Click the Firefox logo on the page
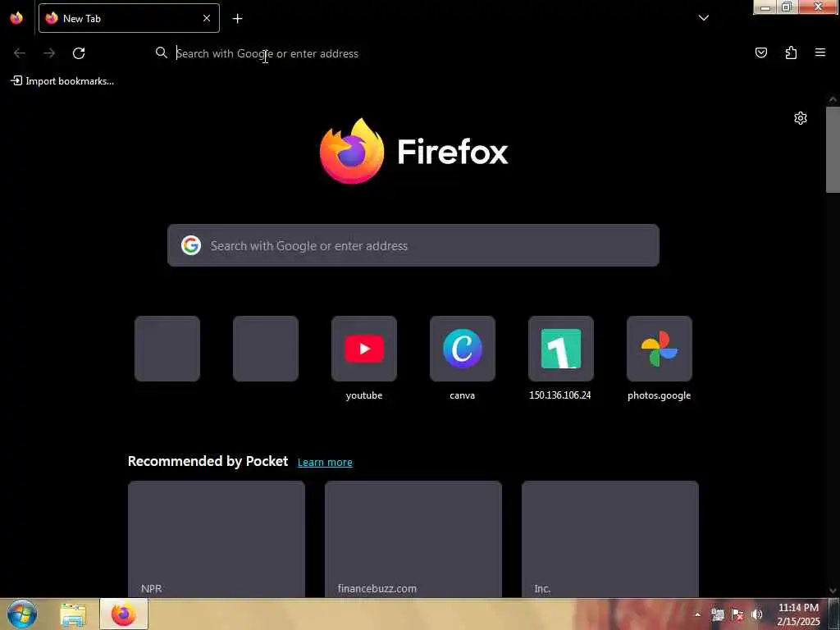 pos(413,151)
